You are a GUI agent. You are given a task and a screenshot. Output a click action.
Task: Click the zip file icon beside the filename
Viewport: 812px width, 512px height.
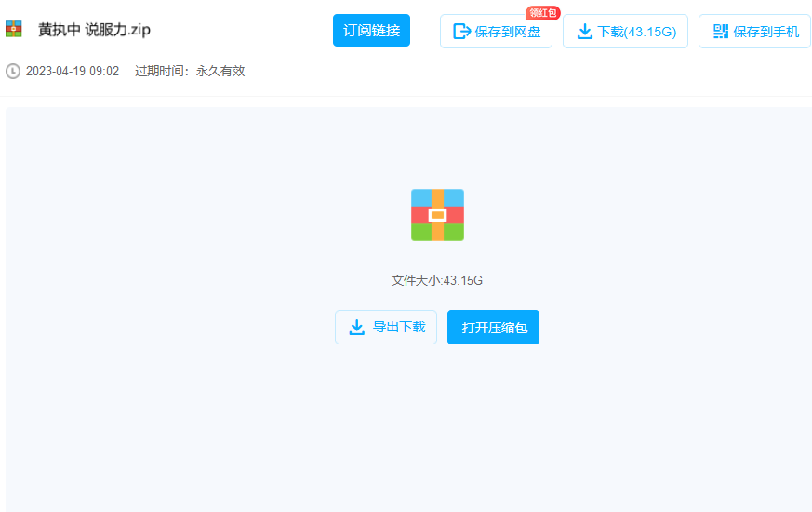(x=13, y=29)
